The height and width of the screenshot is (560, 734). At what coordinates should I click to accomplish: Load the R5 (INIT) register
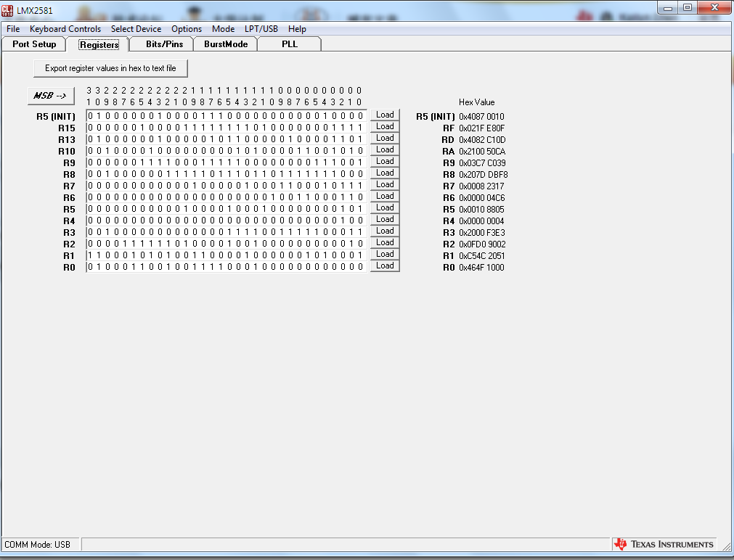385,115
